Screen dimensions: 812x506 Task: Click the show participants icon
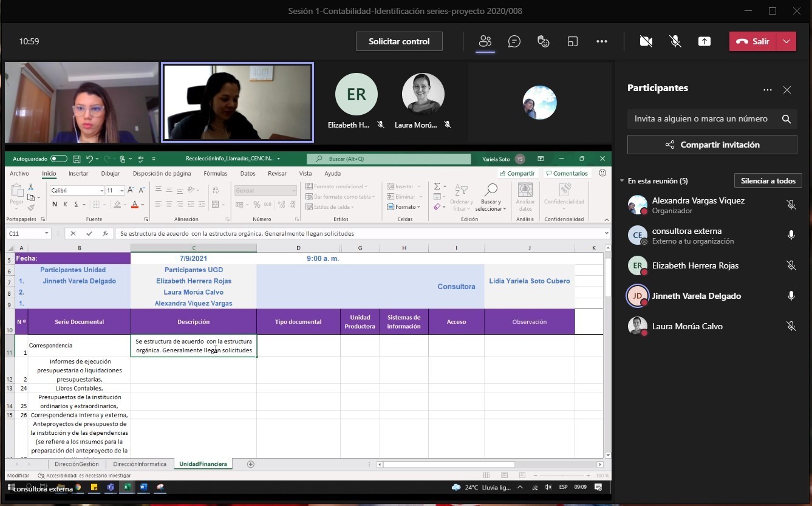[x=485, y=41]
